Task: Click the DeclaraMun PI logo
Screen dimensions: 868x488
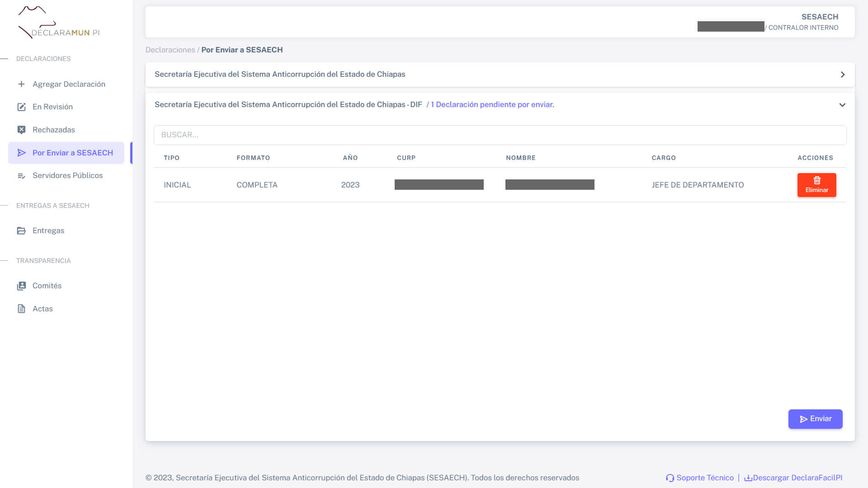Action: click(x=58, y=23)
